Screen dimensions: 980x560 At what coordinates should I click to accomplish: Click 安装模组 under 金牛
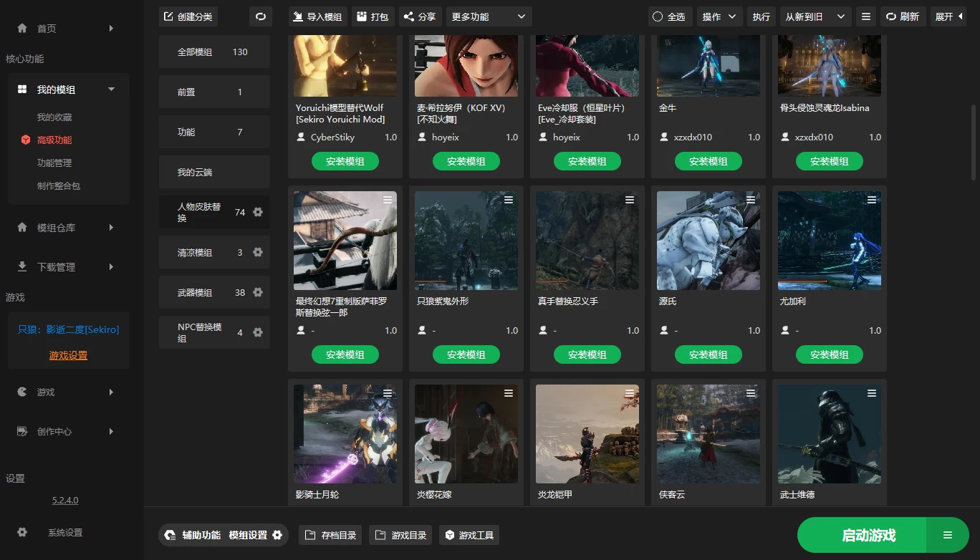[708, 160]
